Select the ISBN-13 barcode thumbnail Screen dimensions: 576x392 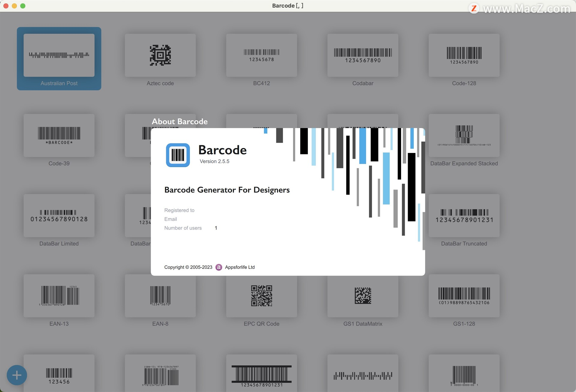(160, 373)
